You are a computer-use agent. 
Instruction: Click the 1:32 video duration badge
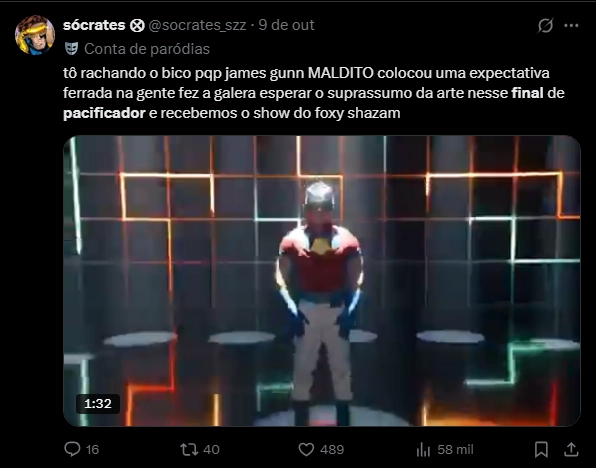click(x=98, y=403)
